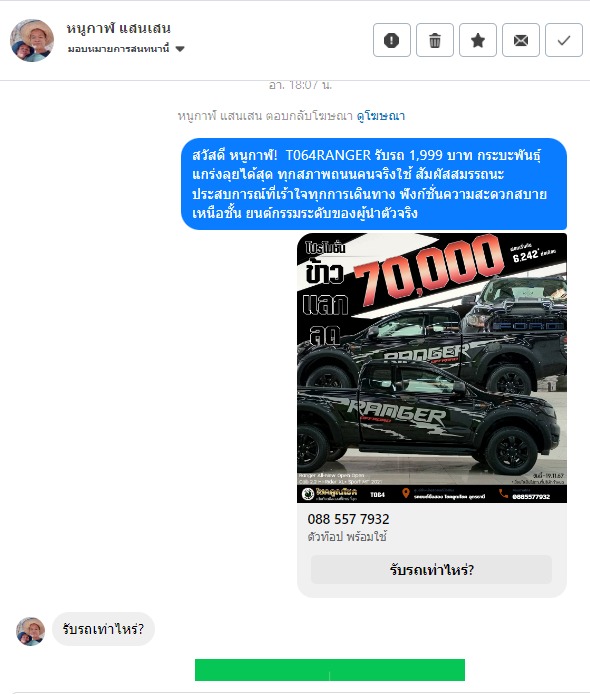Open ดูโฆษณา link to view ad
This screenshot has width=590, height=694.
pyautogui.click(x=381, y=116)
